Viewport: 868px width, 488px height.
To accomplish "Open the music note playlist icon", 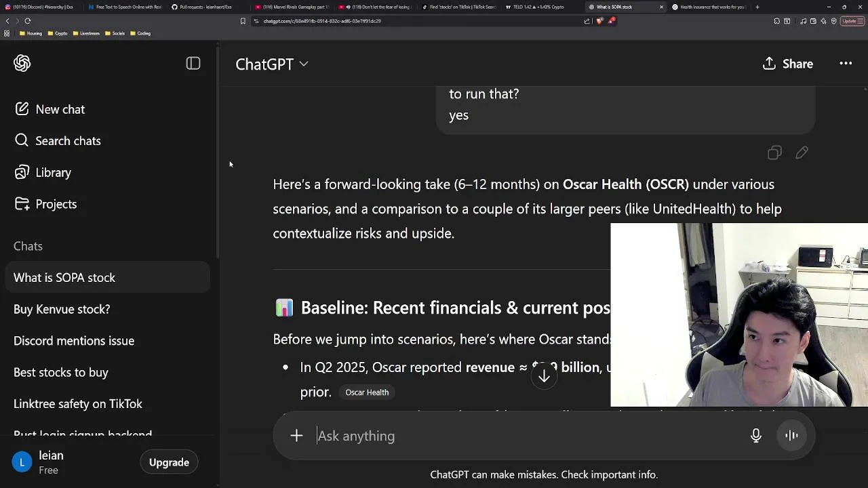I will pyautogui.click(x=803, y=21).
